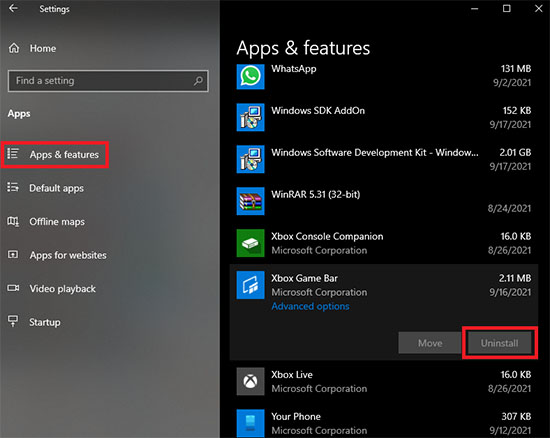This screenshot has width=550, height=438.
Task: Click the Apps & features page heading
Action: tap(303, 48)
